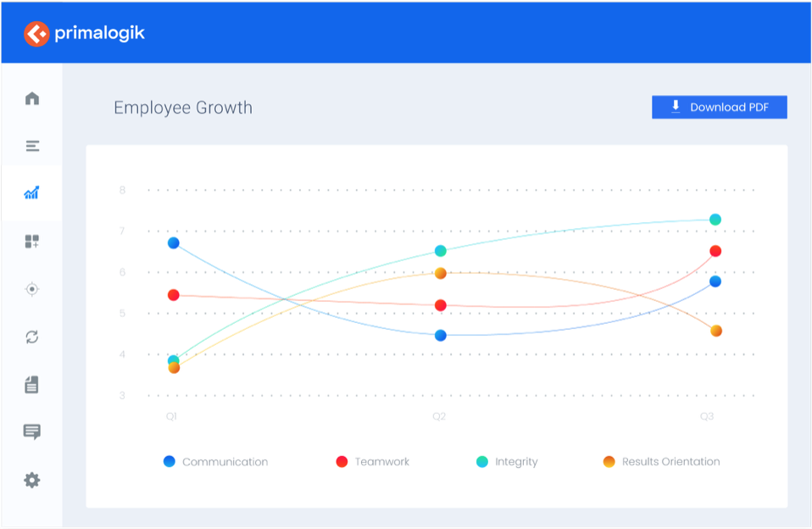This screenshot has height=529, width=812.
Task: Click the blue Communication dot at Q1
Action: pos(172,242)
